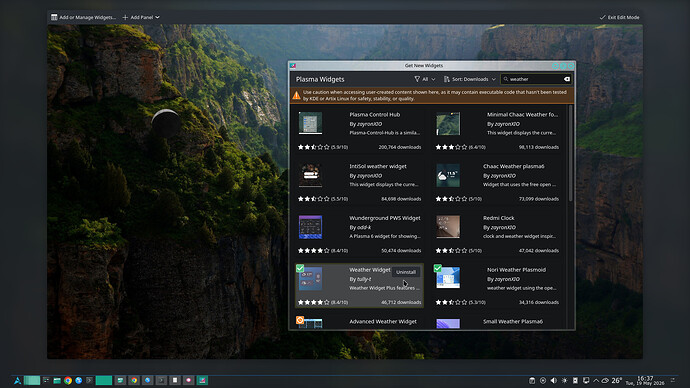Open the volume tray icon
The width and height of the screenshot is (690, 388).
click(x=554, y=381)
